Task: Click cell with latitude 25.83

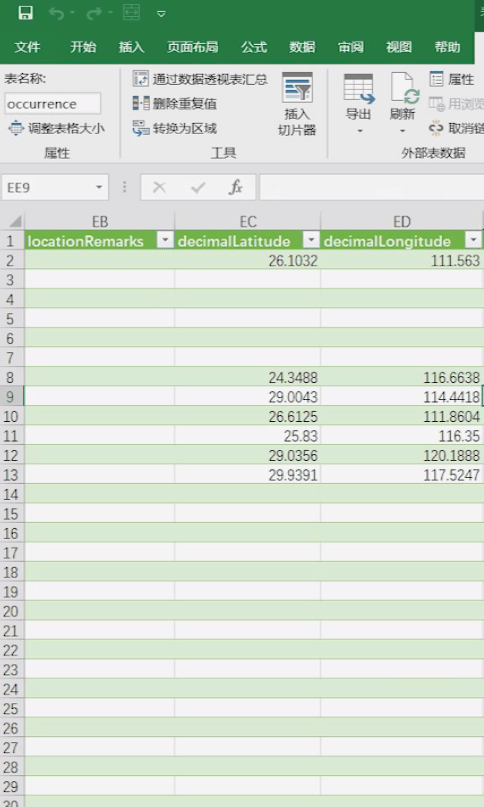Action: pos(248,436)
